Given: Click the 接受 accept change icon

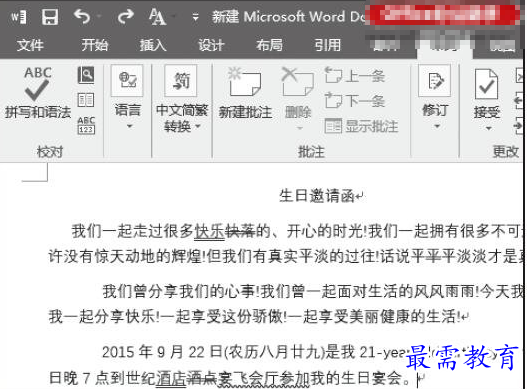Looking at the screenshot, I should click(486, 84).
